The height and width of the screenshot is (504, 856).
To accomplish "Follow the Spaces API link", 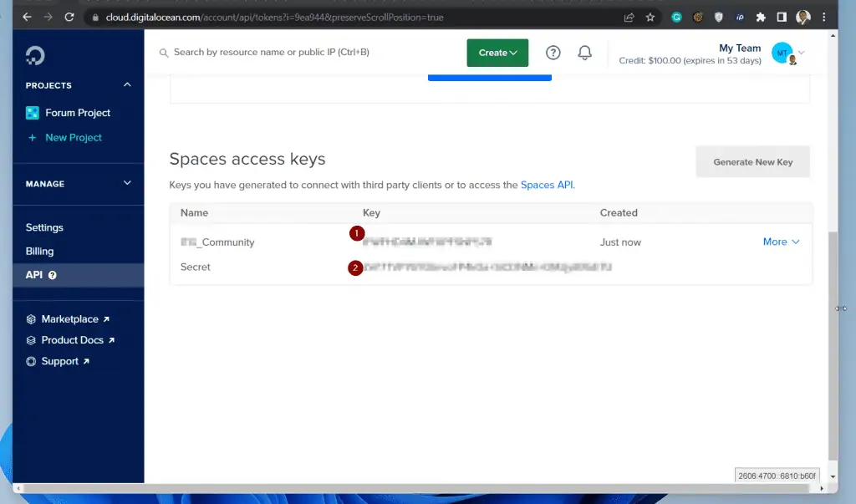I will (547, 185).
